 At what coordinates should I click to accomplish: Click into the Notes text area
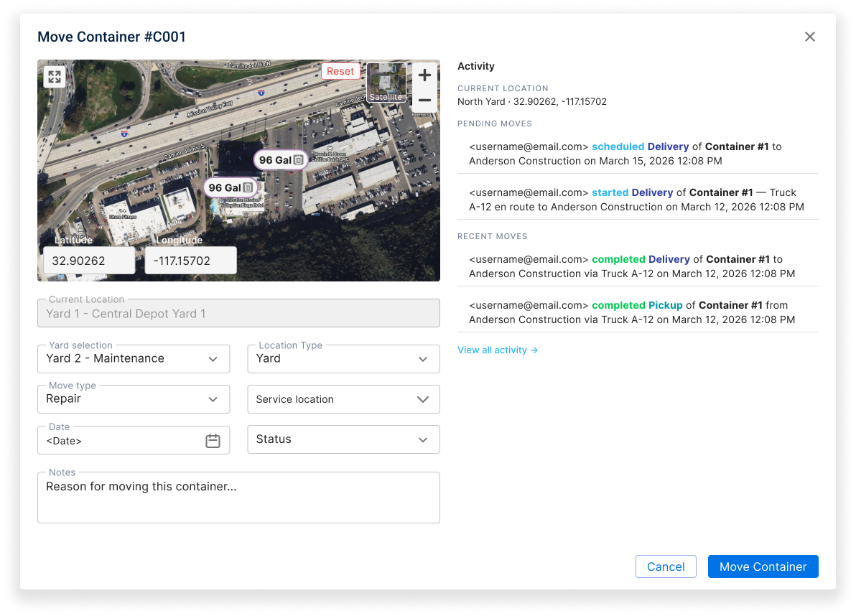point(238,498)
